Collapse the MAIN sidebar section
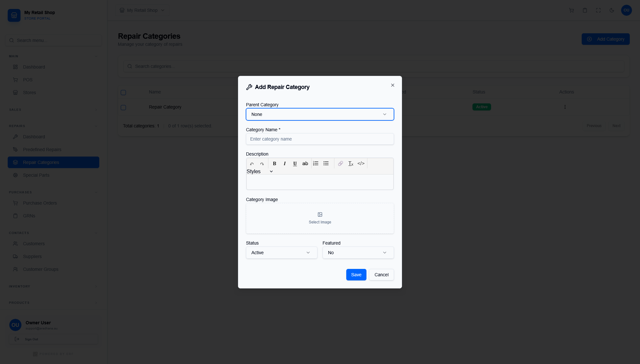640x364 pixels. pos(96,56)
